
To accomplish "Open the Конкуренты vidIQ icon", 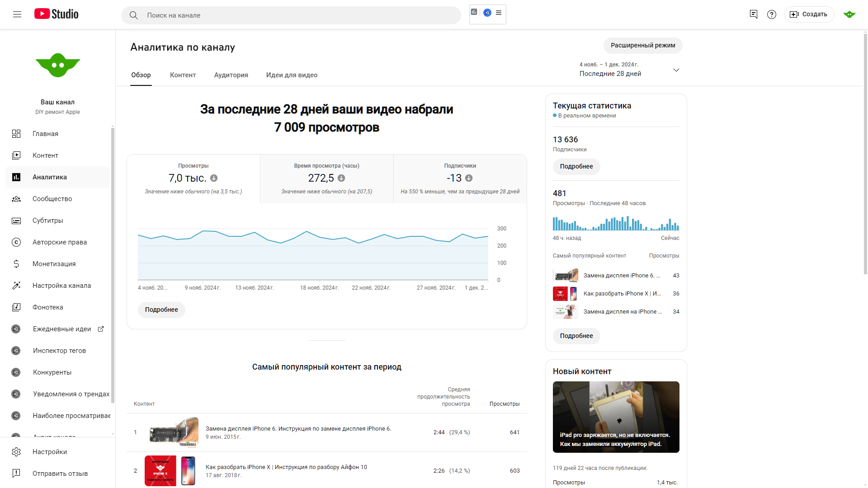I will pyautogui.click(x=16, y=372).
